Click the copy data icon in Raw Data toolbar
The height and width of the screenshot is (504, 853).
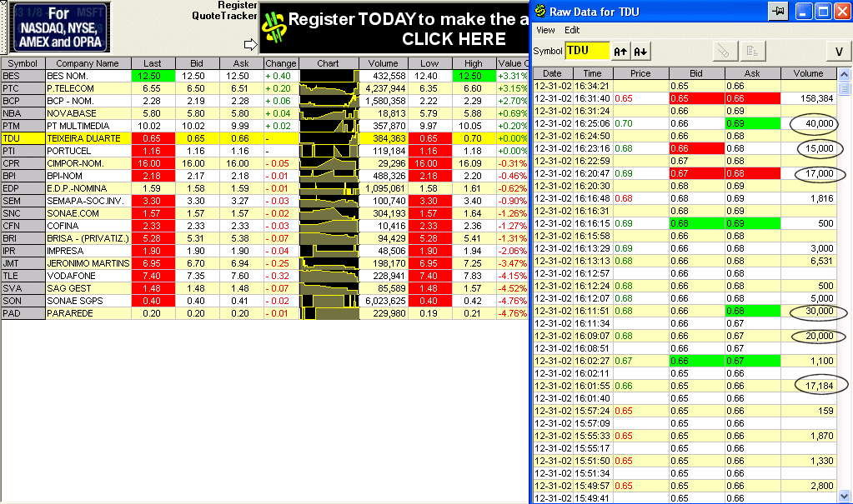coord(753,52)
